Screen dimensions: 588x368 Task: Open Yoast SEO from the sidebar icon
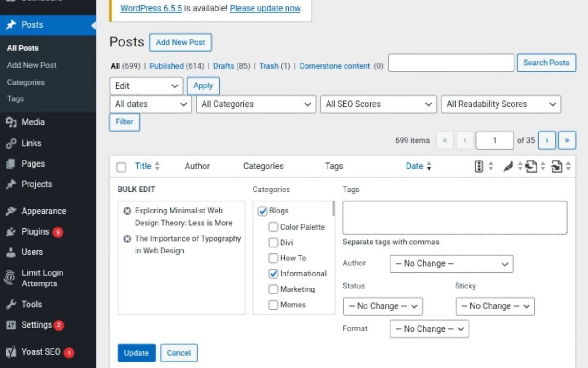(x=11, y=351)
